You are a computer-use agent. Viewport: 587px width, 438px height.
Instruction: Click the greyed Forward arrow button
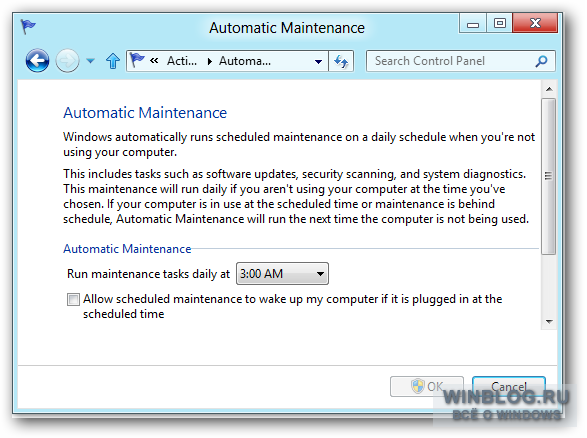tap(67, 61)
